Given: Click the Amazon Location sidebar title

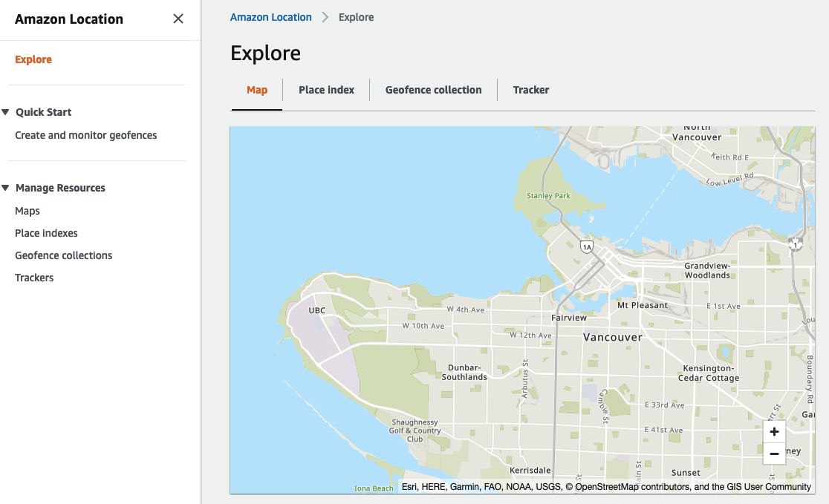Looking at the screenshot, I should (69, 19).
